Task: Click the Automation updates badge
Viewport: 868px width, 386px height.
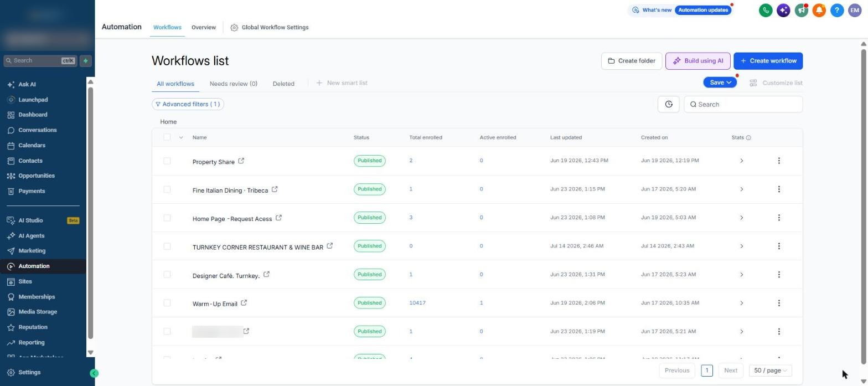Action: coord(703,10)
